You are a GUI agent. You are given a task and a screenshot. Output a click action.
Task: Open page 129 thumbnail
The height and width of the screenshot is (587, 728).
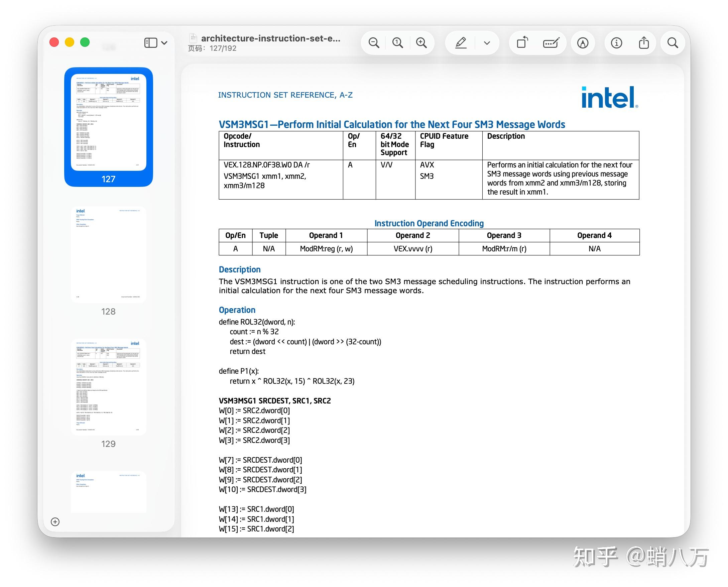coord(109,386)
